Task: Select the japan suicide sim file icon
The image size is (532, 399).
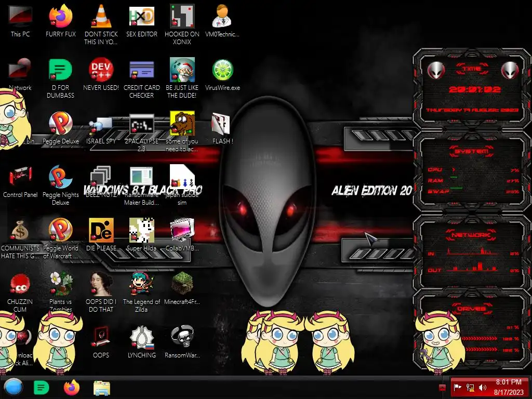Action: click(x=182, y=177)
